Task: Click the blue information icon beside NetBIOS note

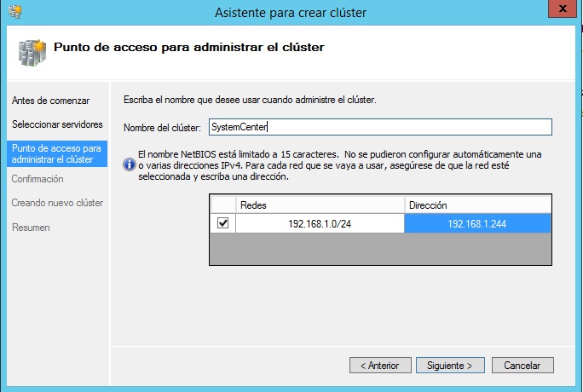Action: (129, 160)
